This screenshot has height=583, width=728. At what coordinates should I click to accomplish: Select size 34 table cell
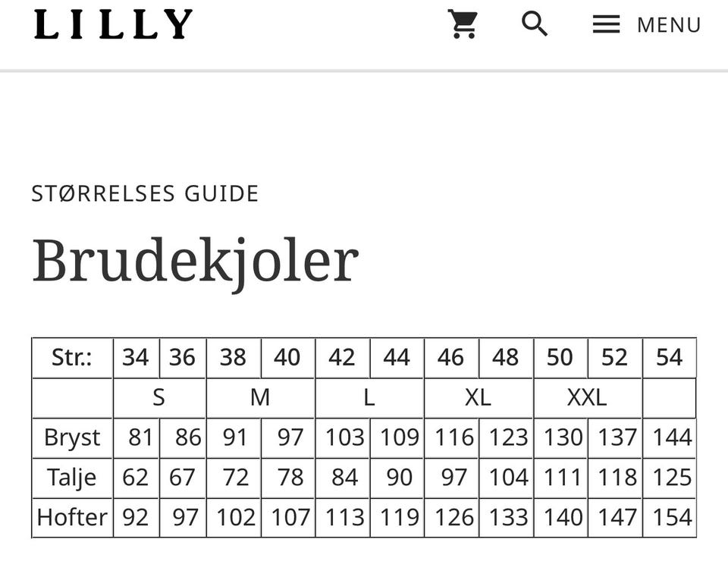coord(136,357)
